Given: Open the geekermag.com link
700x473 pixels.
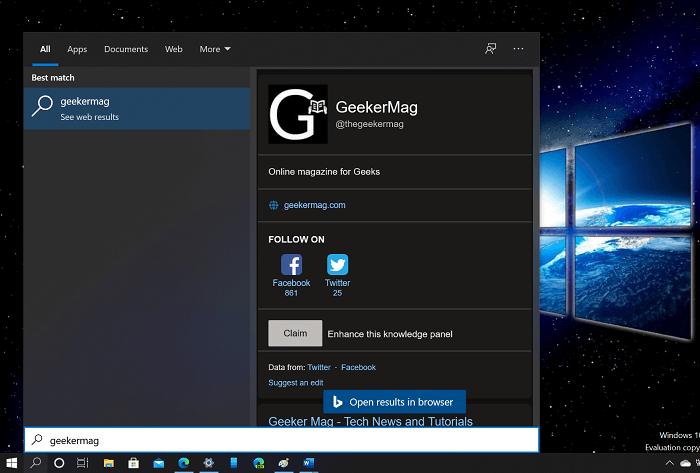Looking at the screenshot, I should pyautogui.click(x=315, y=205).
